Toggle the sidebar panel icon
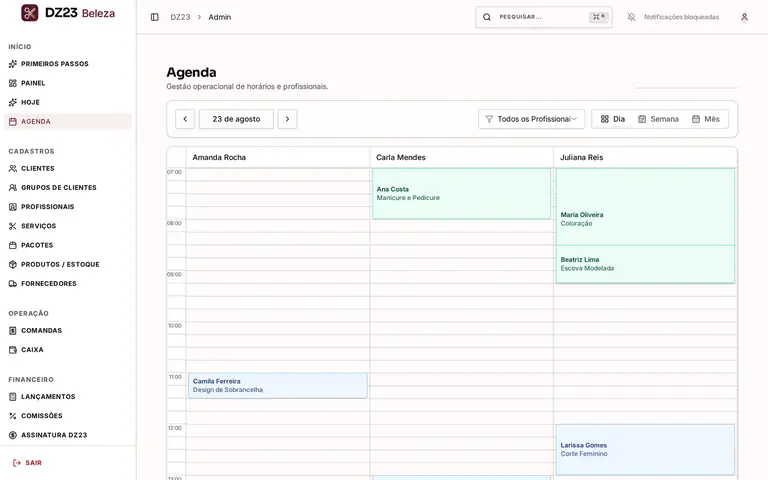Image resolution: width=768 pixels, height=480 pixels. click(155, 17)
